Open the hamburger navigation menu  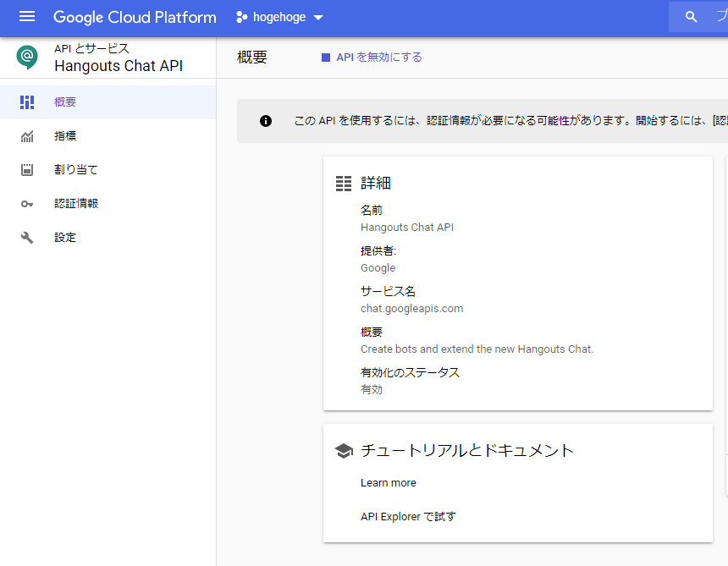[x=27, y=17]
